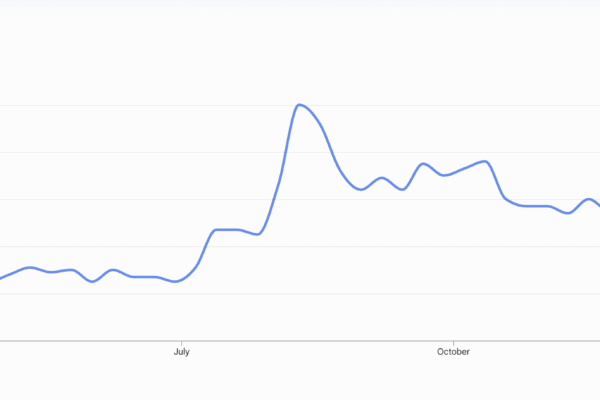Click the small peak after the main peak's trough

[381, 178]
